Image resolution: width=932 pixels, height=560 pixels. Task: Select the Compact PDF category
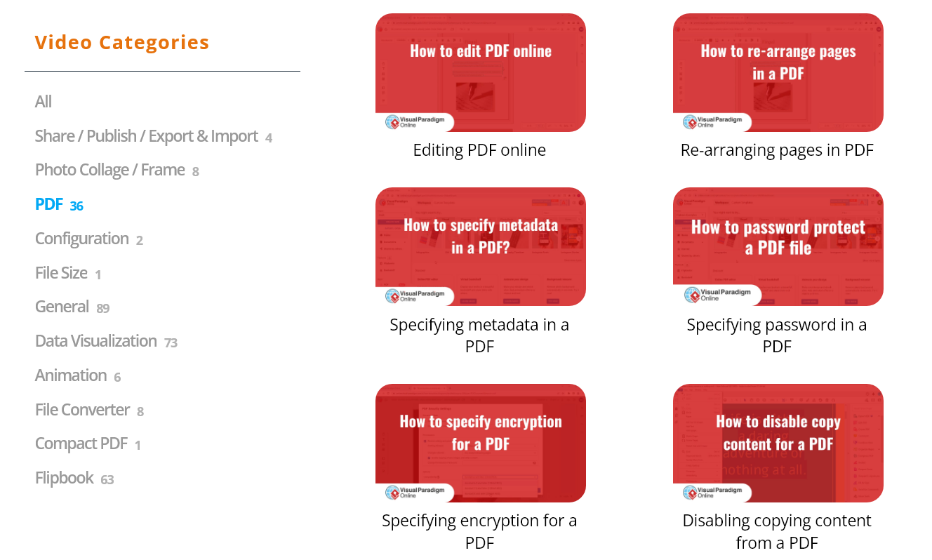pos(81,444)
